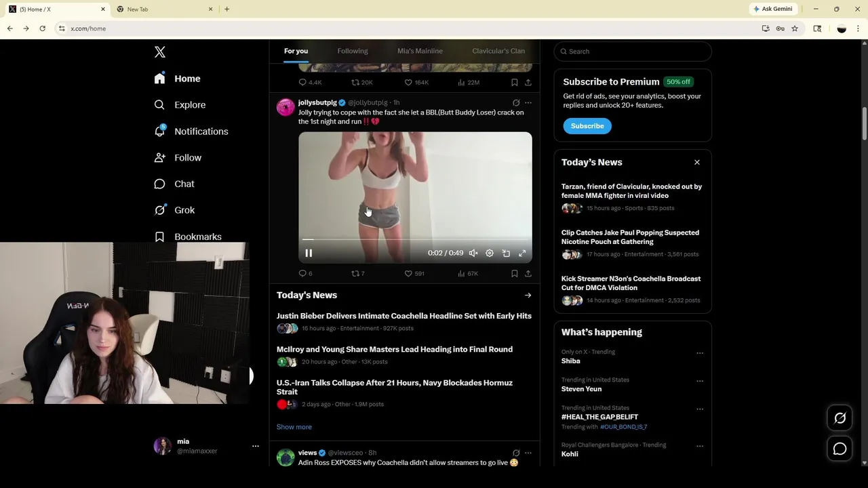Reply to the post with 4.4K replies

310,83
